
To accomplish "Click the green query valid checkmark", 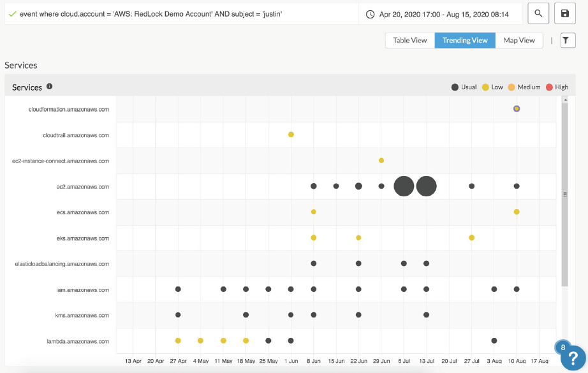I will pos(12,13).
